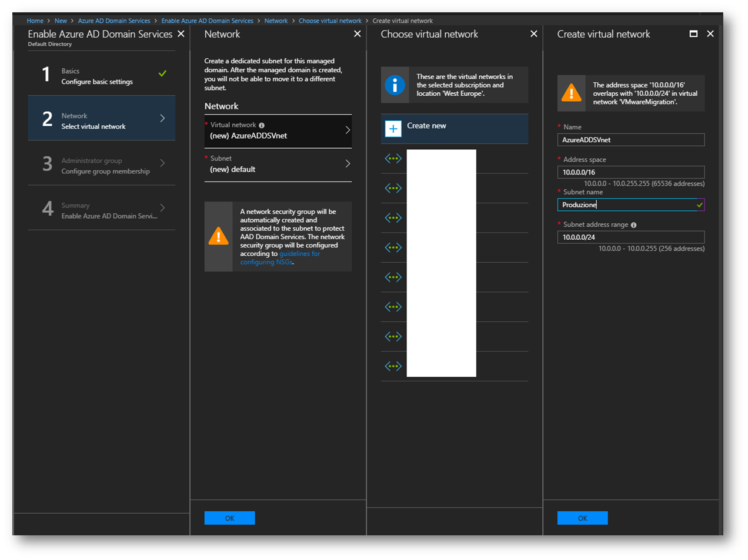The image size is (748, 560).
Task: Select step 4 Summary
Action: 102,207
